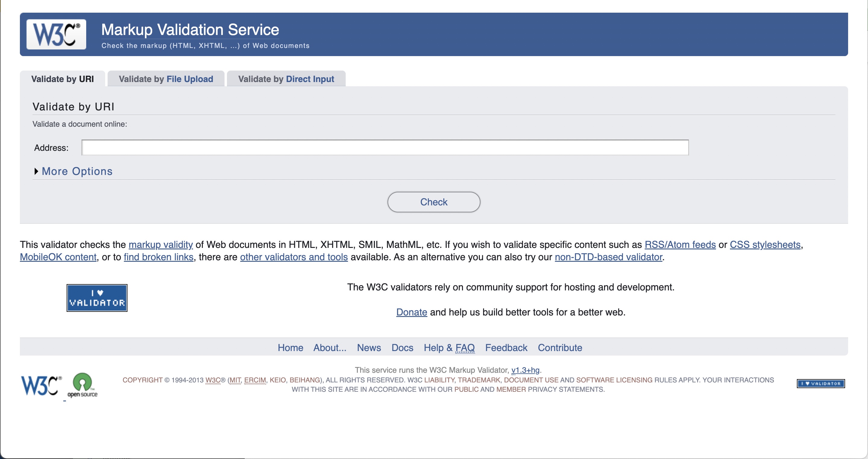The image size is (868, 459).
Task: Open other validators and tools link
Action: pyautogui.click(x=294, y=257)
